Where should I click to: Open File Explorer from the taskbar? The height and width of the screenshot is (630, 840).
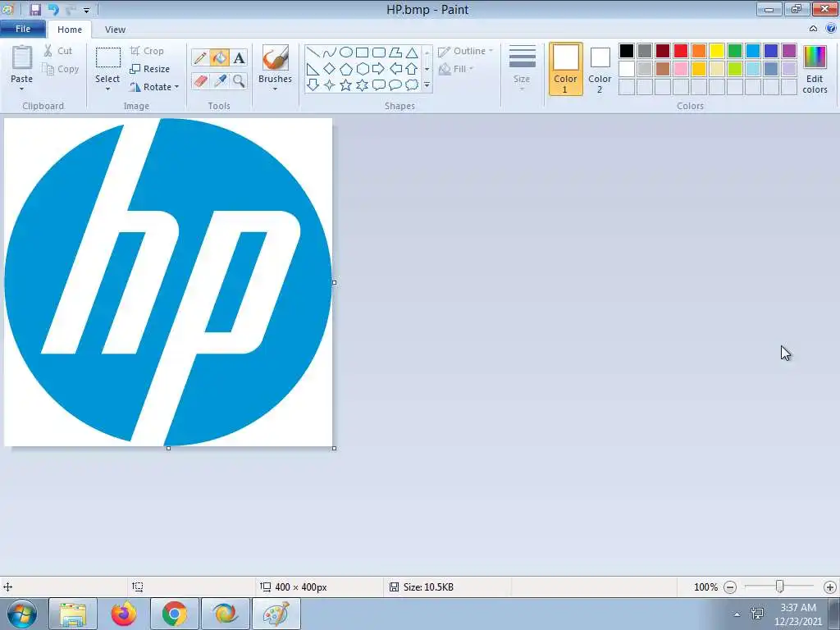(73, 614)
